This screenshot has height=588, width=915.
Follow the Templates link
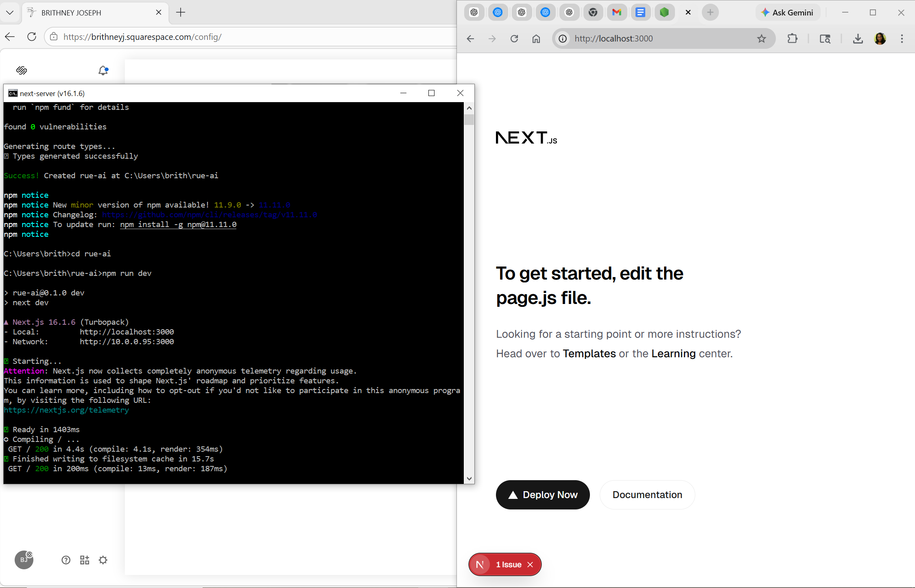coord(589,354)
